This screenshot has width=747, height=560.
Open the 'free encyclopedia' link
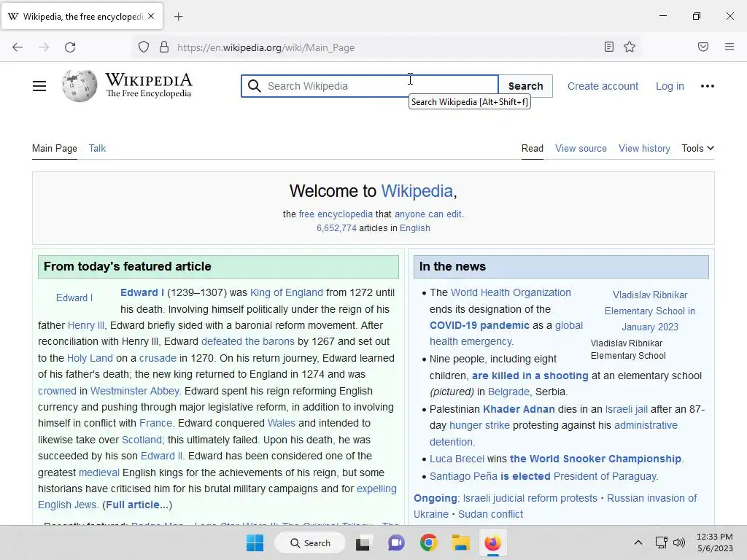pyautogui.click(x=336, y=214)
